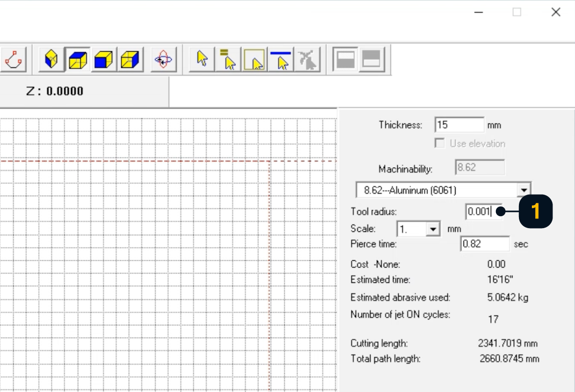575x392 pixels.
Task: Select the line-select cursor tool
Action: 281,59
